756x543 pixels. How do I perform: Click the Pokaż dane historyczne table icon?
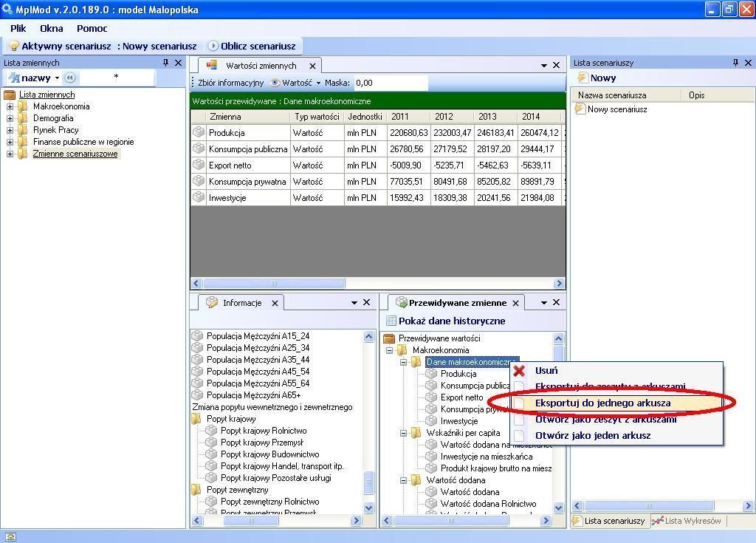(391, 321)
